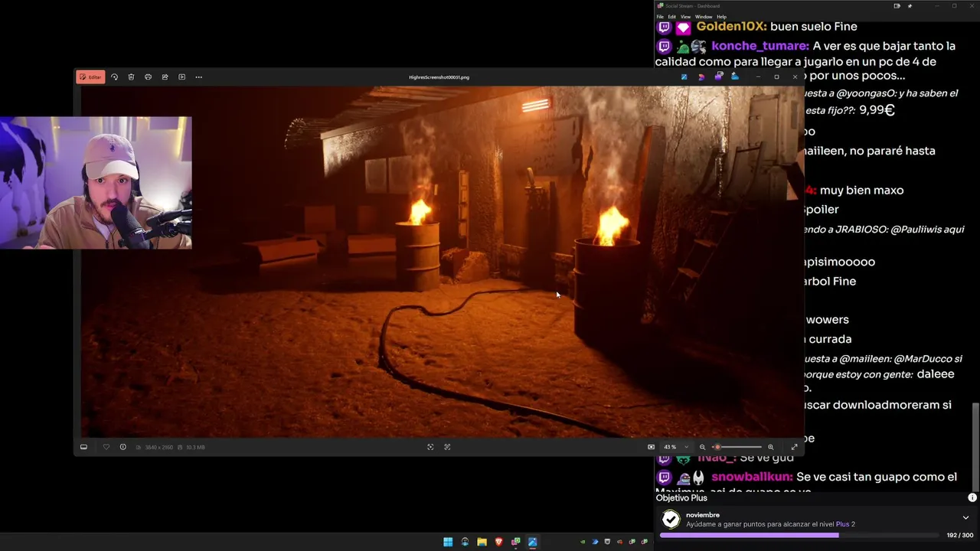Mark image as favorite with heart
The width and height of the screenshot is (980, 551).
point(106,447)
